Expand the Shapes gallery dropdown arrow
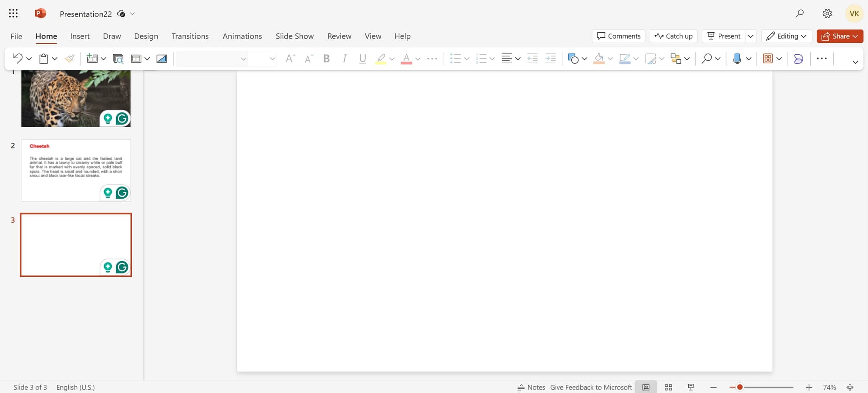 coord(584,59)
